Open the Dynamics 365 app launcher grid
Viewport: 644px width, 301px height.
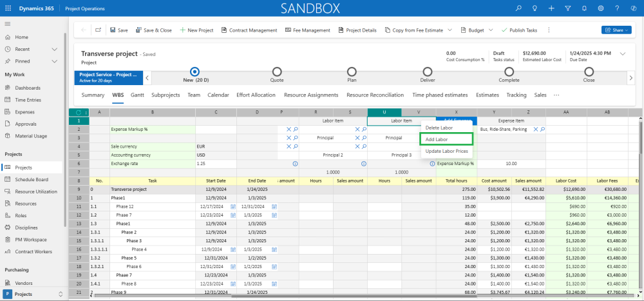[8, 8]
